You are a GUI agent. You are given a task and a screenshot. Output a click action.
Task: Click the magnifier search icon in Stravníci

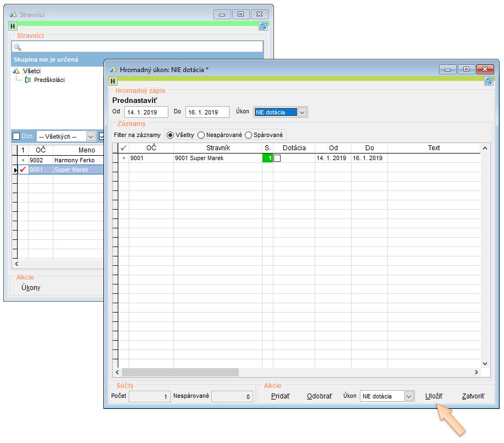(x=17, y=47)
